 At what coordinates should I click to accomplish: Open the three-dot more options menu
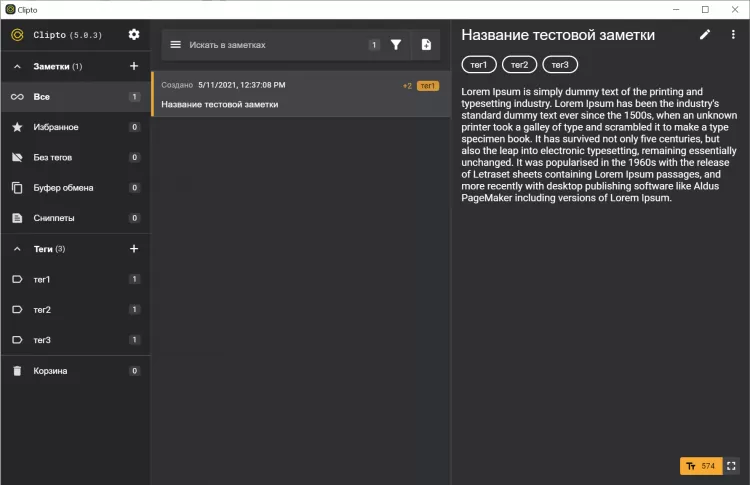[x=732, y=35]
